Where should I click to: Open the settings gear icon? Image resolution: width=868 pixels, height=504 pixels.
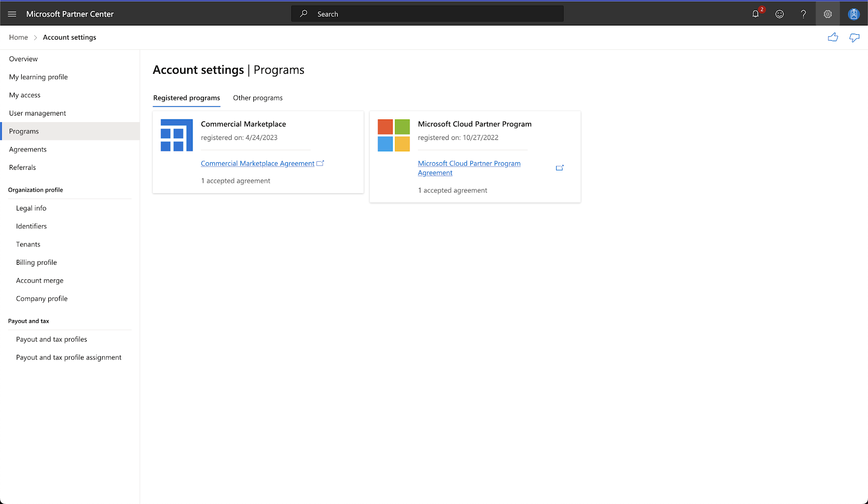point(827,14)
